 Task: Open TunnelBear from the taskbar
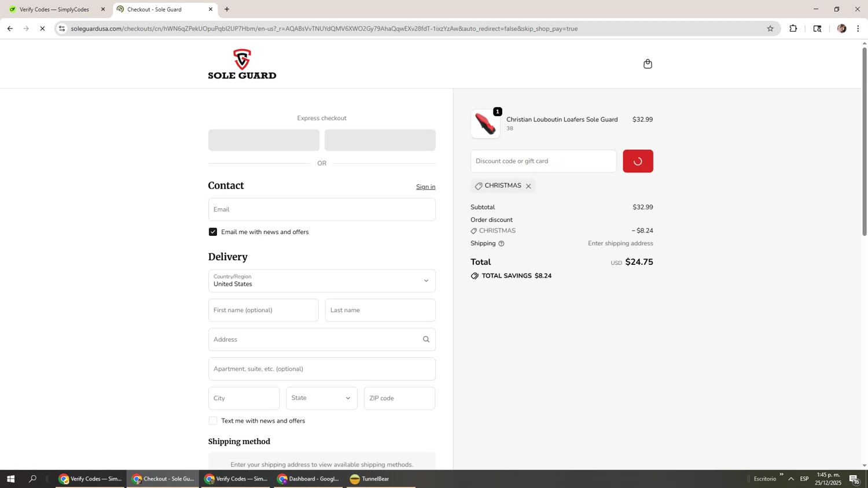(381, 479)
